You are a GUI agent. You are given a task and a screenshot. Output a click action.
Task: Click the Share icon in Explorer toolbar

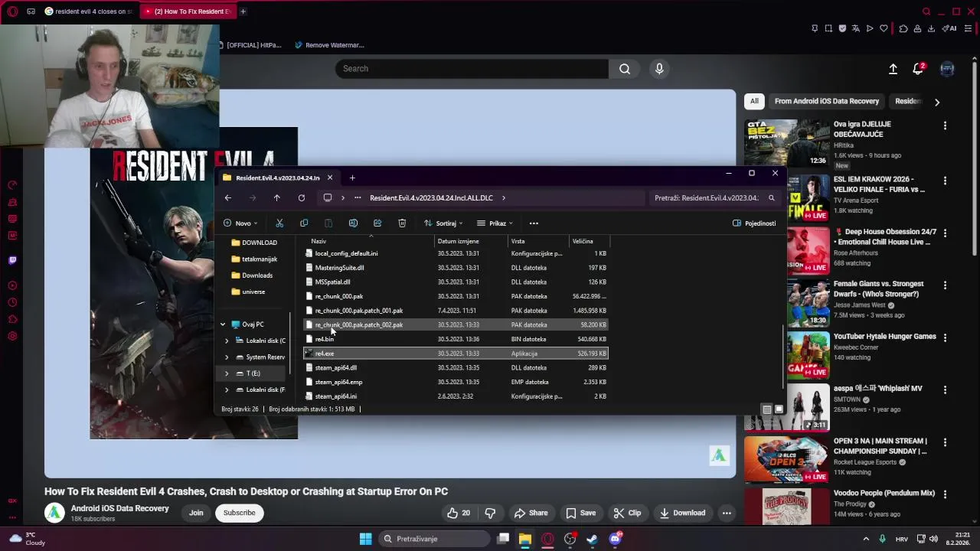[x=377, y=223]
